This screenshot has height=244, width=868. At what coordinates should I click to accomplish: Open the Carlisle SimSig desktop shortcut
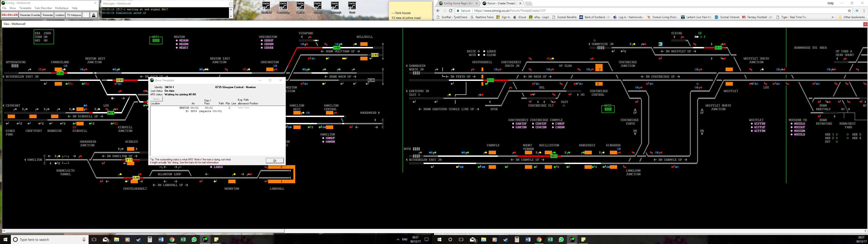301,7
